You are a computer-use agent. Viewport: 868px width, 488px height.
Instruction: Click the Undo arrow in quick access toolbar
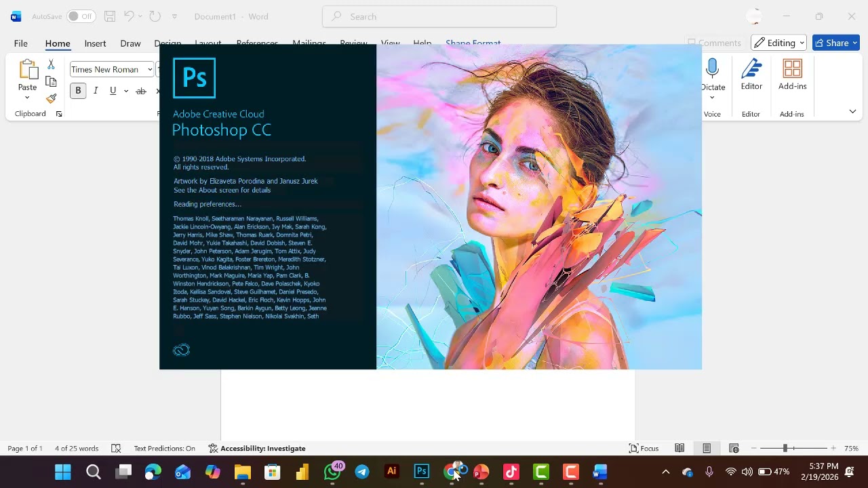[x=129, y=16]
